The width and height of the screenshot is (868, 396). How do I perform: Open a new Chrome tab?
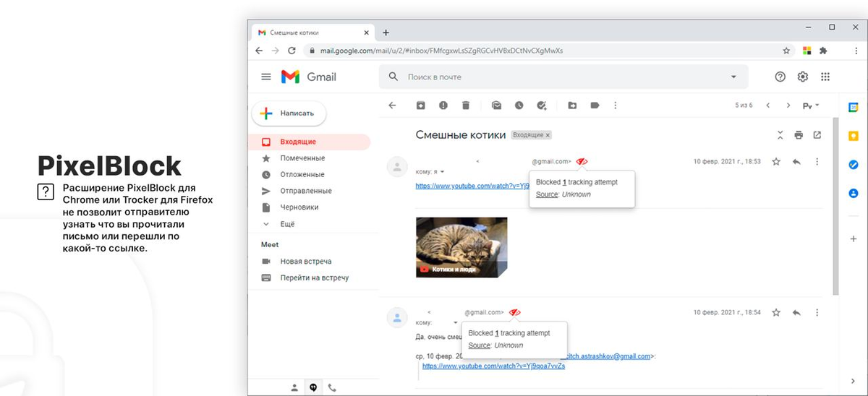point(386,33)
